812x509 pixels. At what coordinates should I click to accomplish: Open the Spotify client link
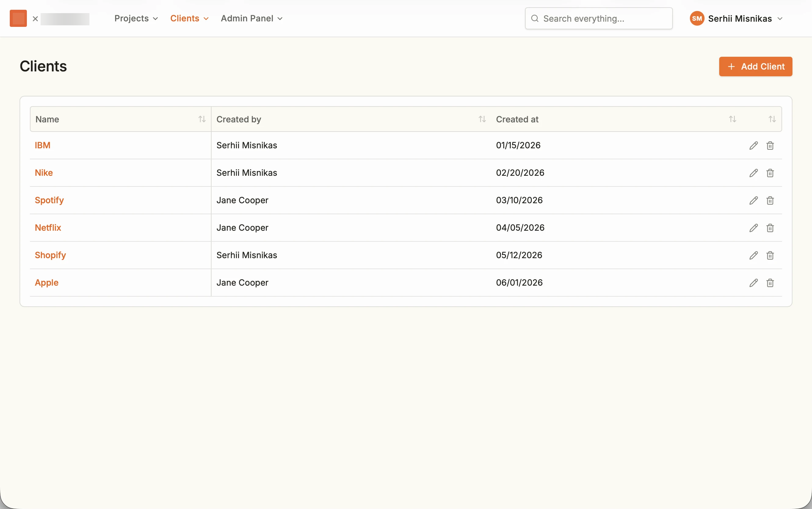pos(49,200)
